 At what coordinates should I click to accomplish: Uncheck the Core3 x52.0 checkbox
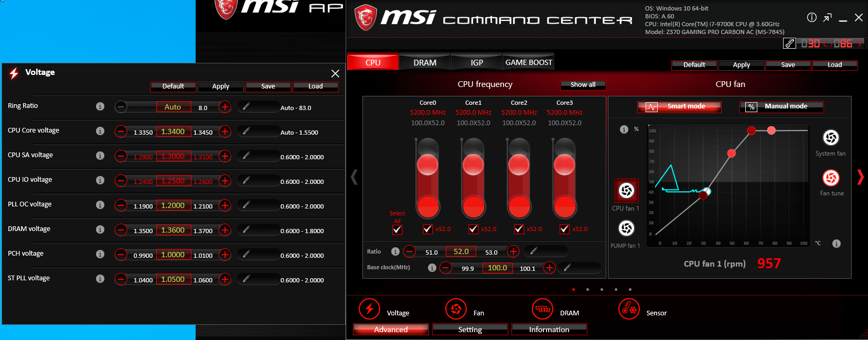[x=564, y=229]
